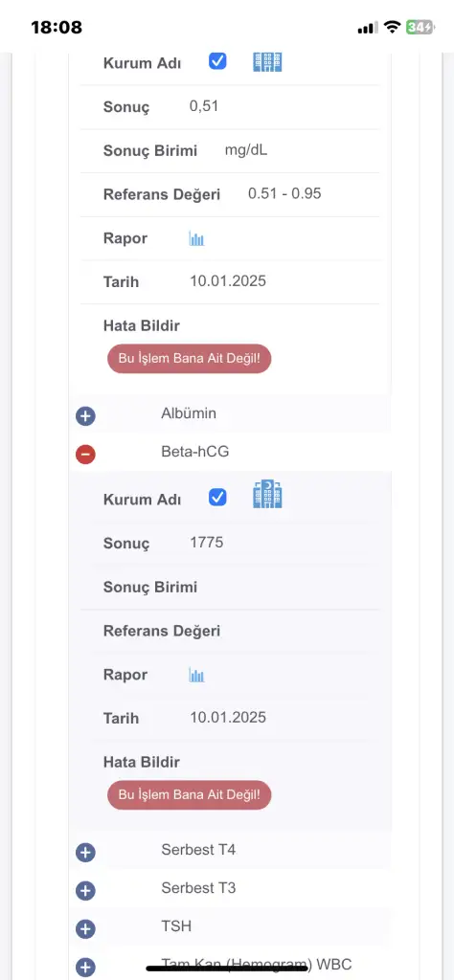Viewport: 454px width, 980px height.
Task: Tap the clock showing 18:08
Action: click(x=57, y=28)
